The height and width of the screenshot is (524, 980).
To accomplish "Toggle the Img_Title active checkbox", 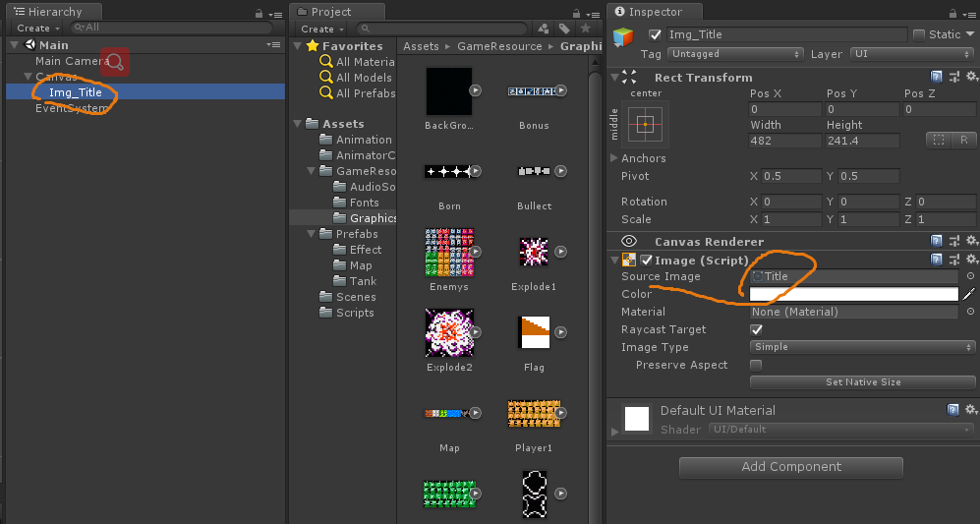I will tap(655, 35).
